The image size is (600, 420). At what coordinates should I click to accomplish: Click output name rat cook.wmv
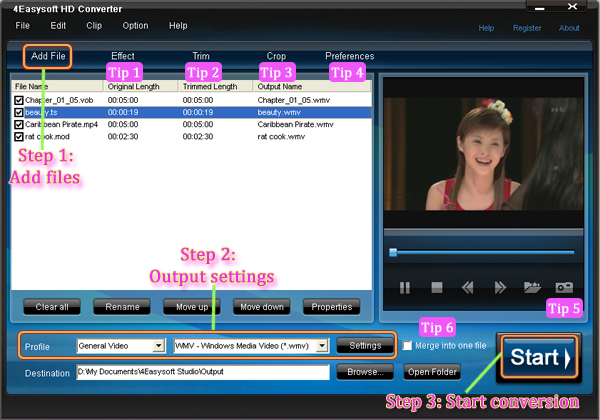(281, 137)
